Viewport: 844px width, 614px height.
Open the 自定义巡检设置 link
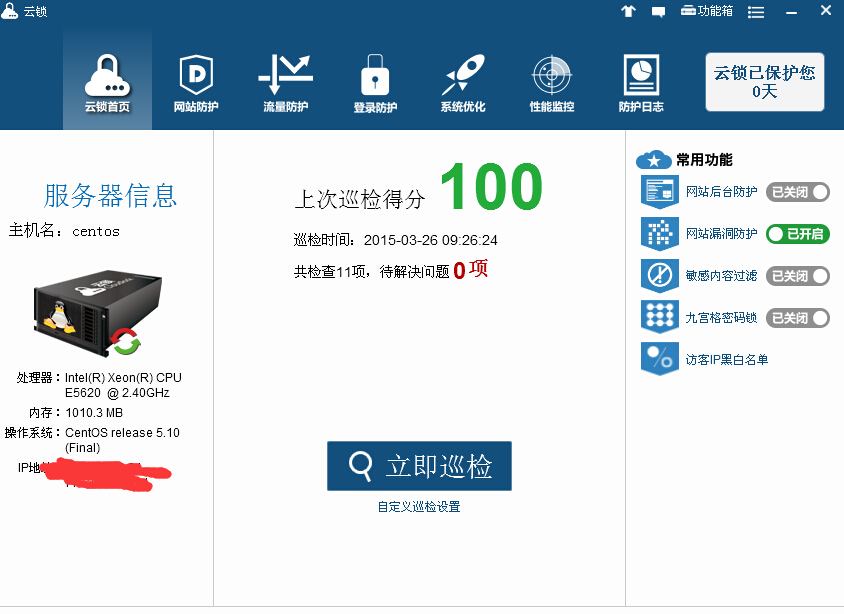click(x=419, y=507)
